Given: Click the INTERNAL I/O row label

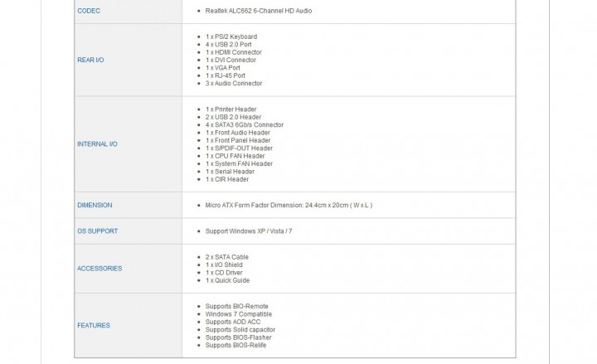Looking at the screenshot, I should click(x=97, y=144).
